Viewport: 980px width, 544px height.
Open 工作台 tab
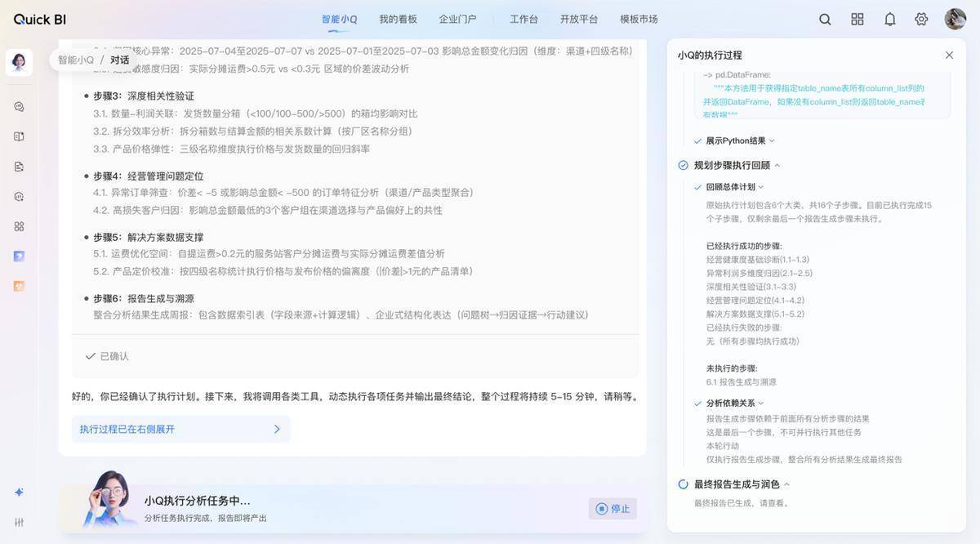tap(523, 20)
